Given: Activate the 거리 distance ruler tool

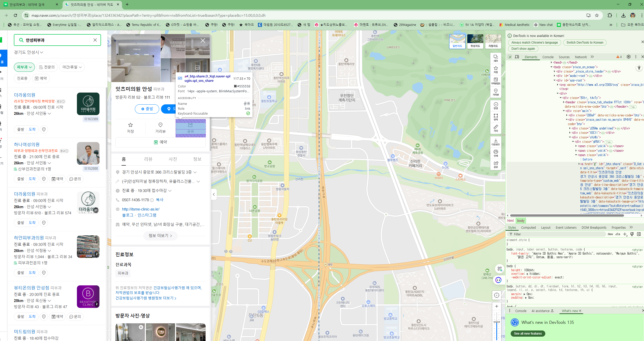Looking at the screenshot, I should point(496,128).
